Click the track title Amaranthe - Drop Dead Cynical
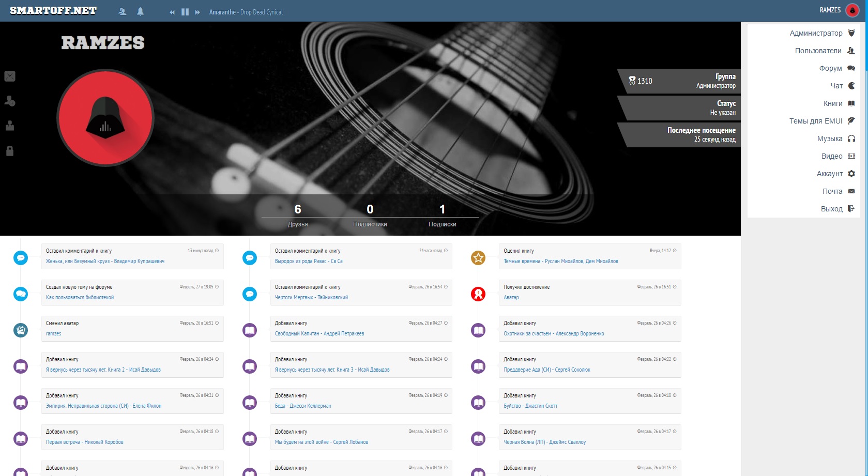 [246, 12]
